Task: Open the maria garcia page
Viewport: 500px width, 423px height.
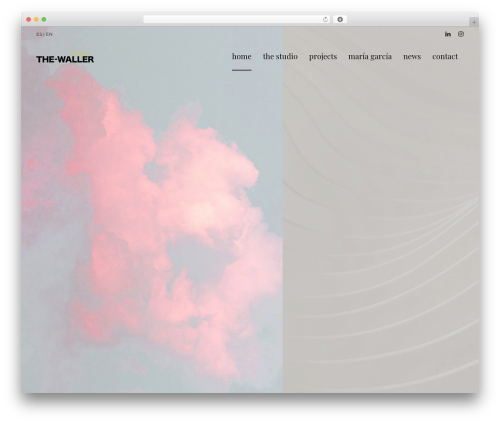Action: 370,57
